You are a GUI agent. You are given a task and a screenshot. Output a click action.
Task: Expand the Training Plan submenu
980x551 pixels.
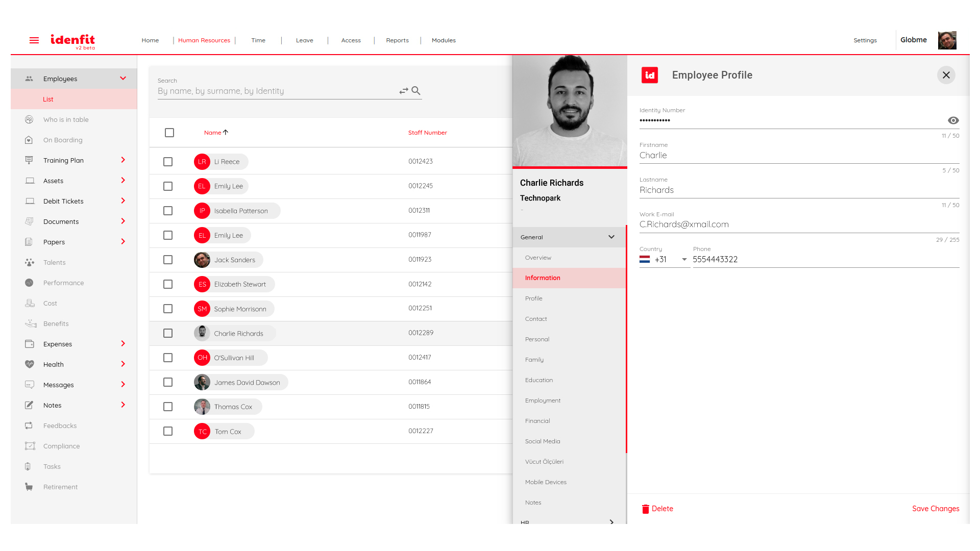pyautogui.click(x=123, y=160)
